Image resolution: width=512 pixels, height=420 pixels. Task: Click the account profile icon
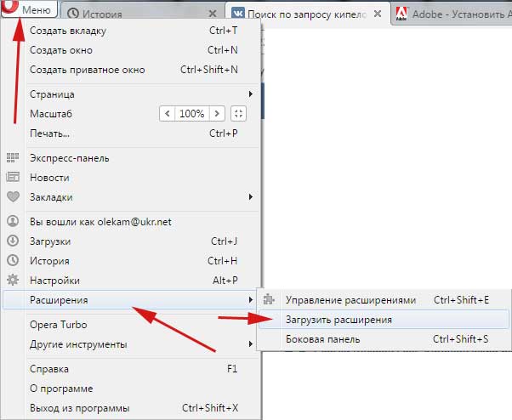(x=13, y=221)
